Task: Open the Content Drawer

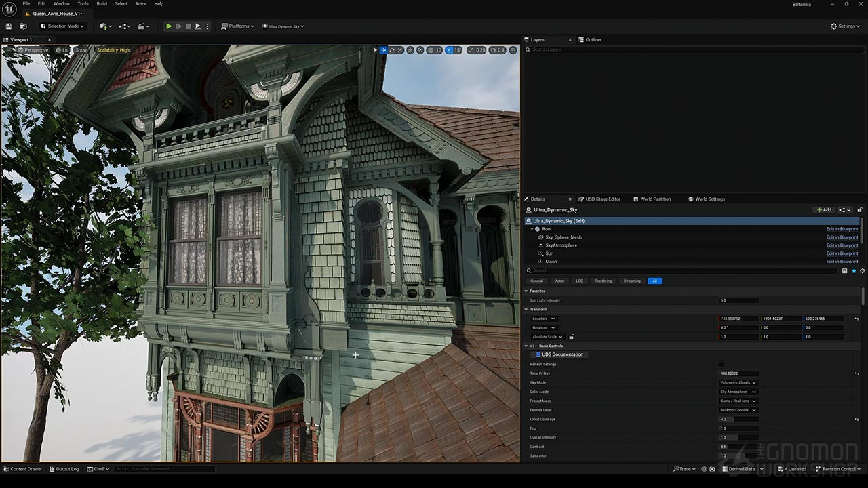Action: tap(23, 468)
